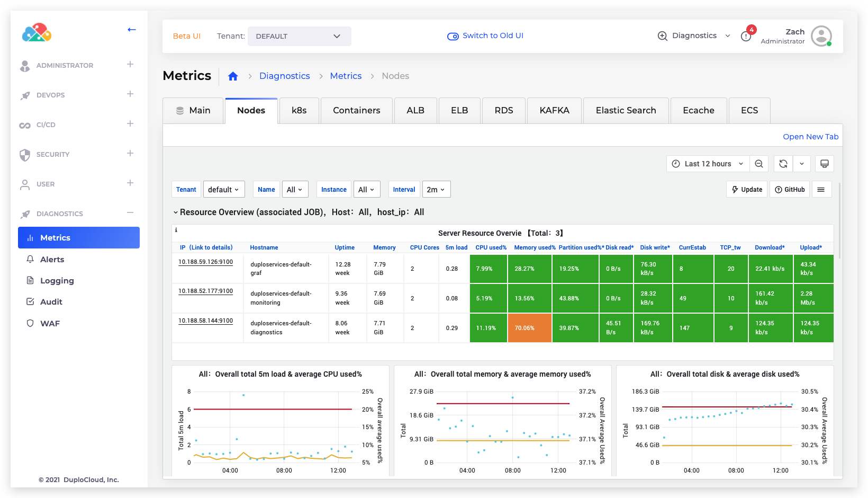Collapse sidebar with the back arrow
Screen dimensions: 868x498
click(x=132, y=30)
